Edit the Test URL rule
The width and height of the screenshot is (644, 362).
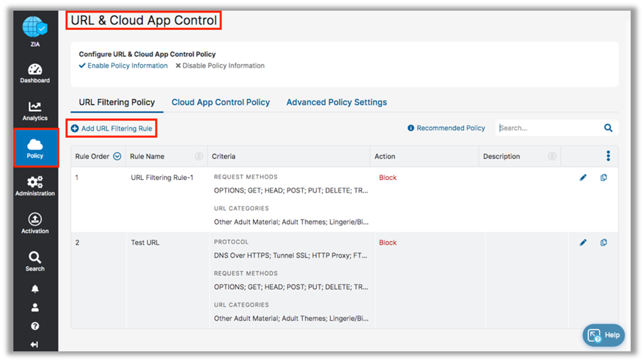[583, 243]
